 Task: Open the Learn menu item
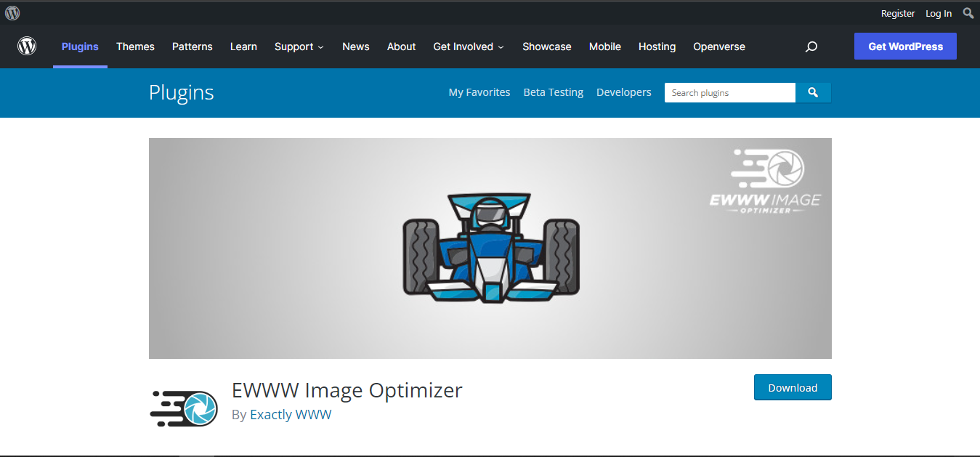click(243, 46)
